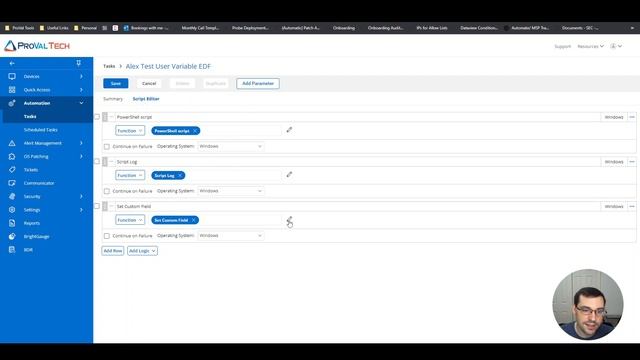The image size is (640, 360).
Task: Open the Resources dropdown in the header
Action: [590, 46]
